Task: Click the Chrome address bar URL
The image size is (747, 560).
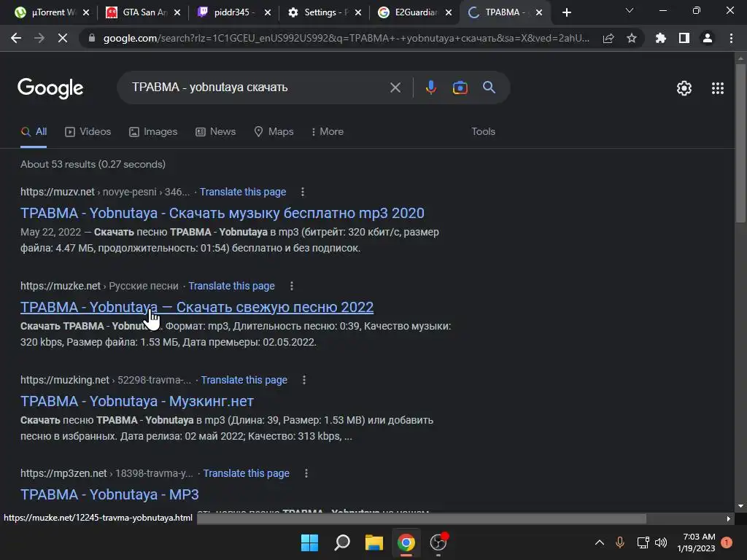Action: click(x=346, y=38)
